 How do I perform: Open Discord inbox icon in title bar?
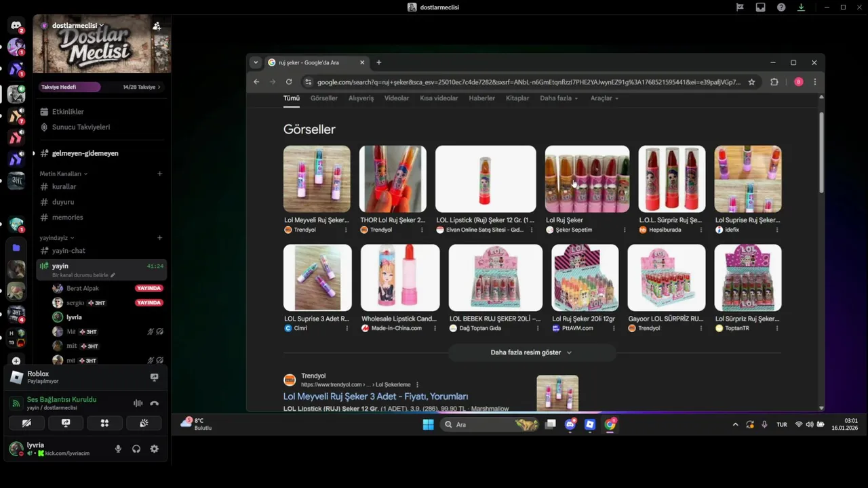(x=760, y=7)
